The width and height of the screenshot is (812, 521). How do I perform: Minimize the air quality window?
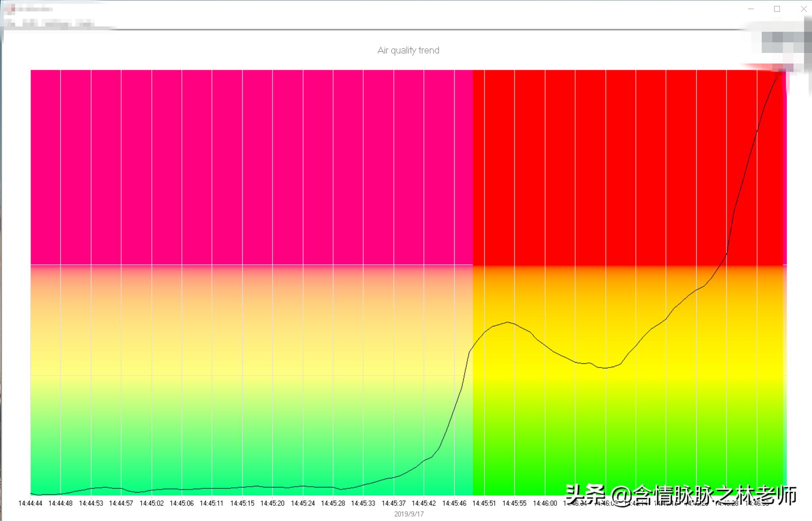click(751, 9)
